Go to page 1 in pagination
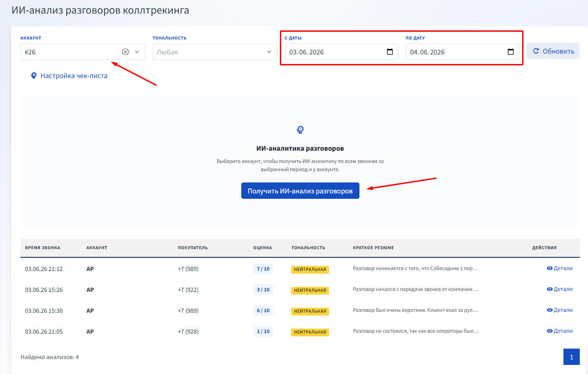588x374 pixels. (572, 357)
